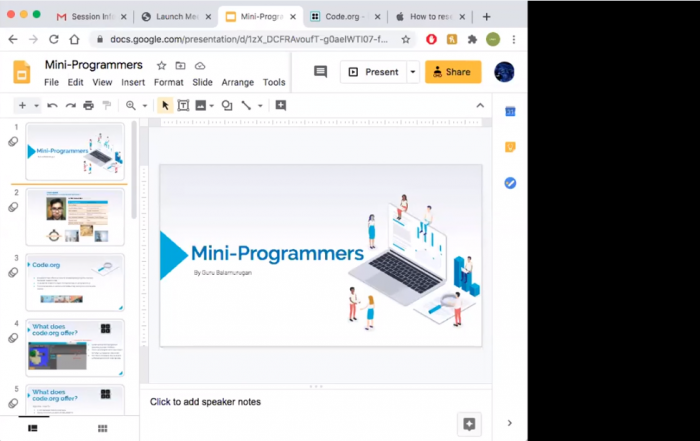The image size is (700, 441).
Task: Select the Text box tool
Action: point(183,105)
